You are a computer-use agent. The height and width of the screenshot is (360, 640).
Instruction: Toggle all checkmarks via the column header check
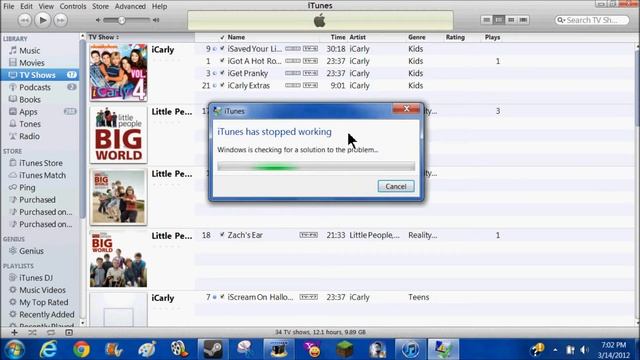point(222,37)
